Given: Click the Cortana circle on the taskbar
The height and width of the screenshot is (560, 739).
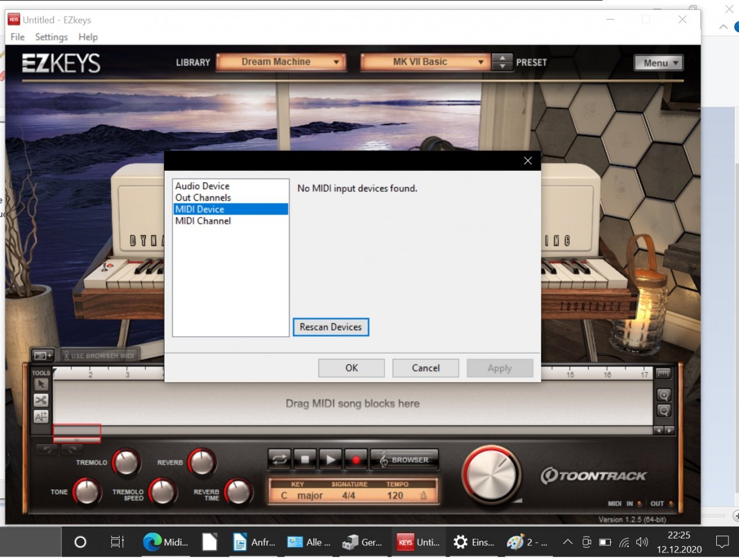Looking at the screenshot, I should click(x=80, y=542).
